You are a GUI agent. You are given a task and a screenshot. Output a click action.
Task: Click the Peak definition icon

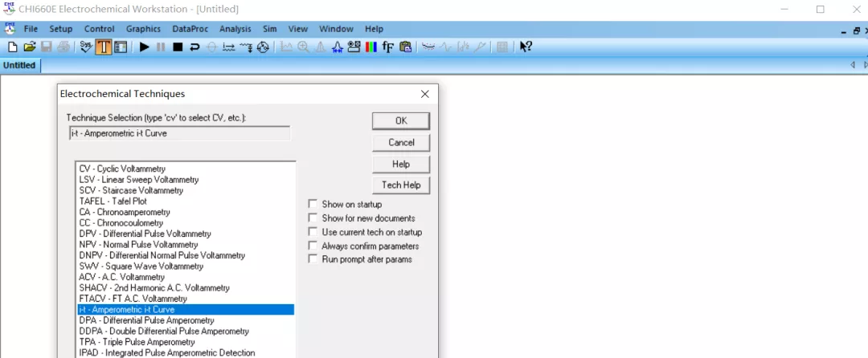(337, 47)
